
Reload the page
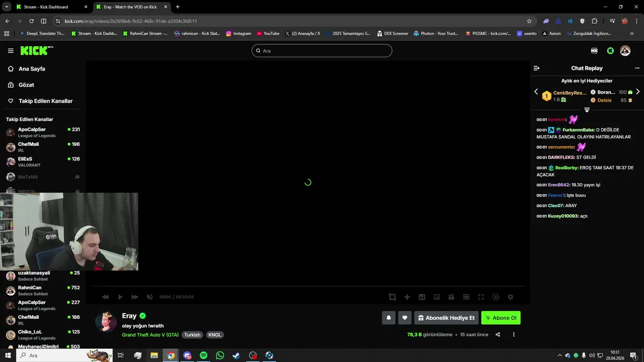point(31,21)
